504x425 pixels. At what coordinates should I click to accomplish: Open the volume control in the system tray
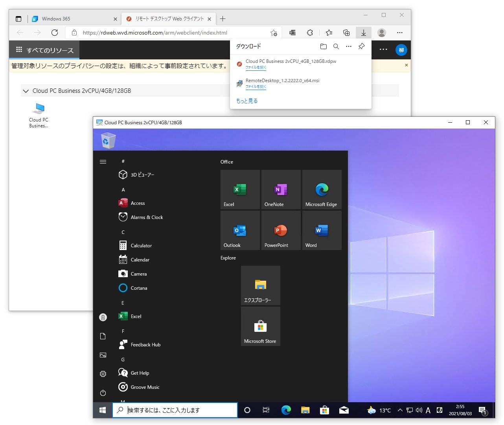(419, 410)
